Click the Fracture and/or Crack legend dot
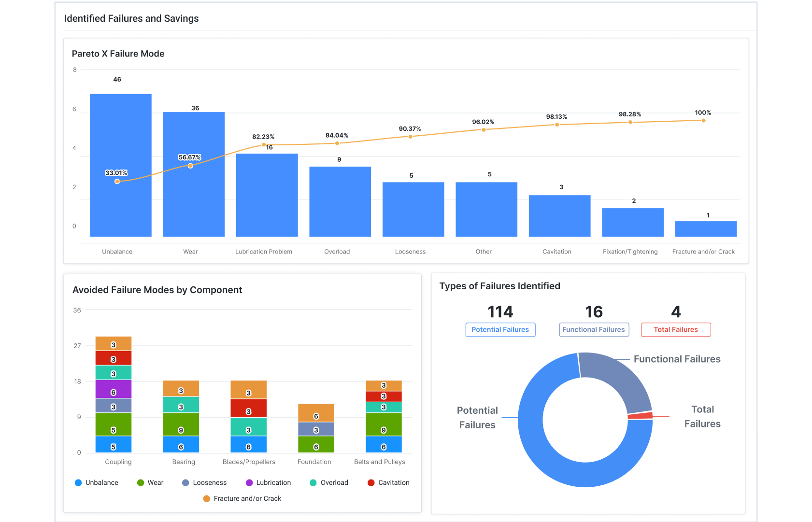This screenshot has height=522, width=812. 207,499
